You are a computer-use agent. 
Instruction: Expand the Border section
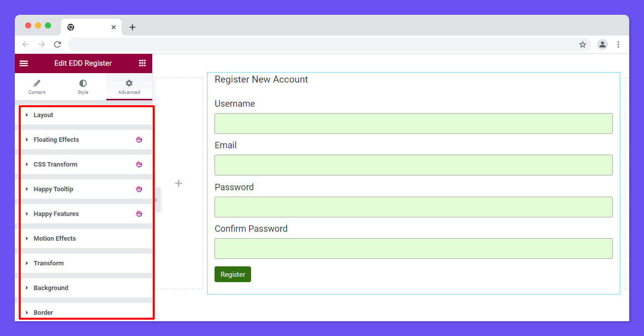point(43,312)
